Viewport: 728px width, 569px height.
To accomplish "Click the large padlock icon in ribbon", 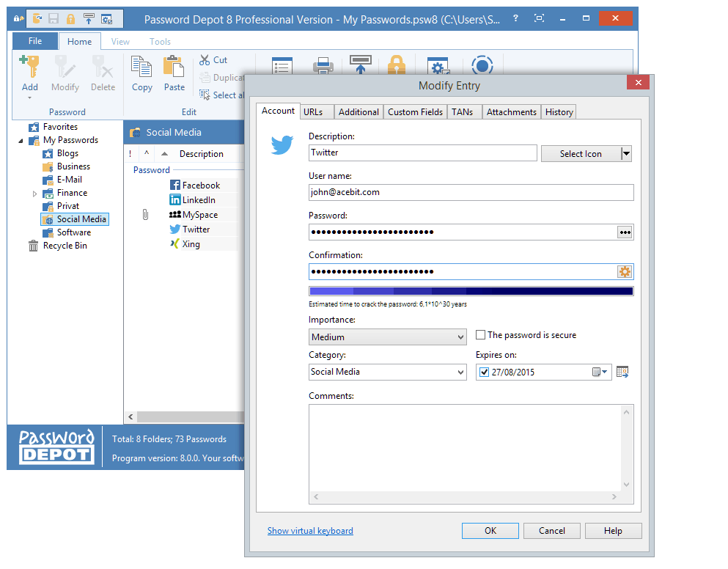I will point(397,65).
